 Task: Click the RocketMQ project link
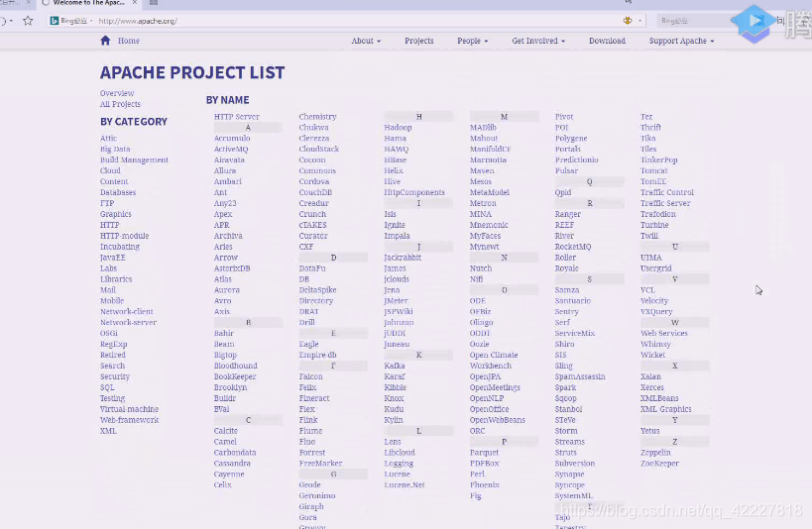573,247
